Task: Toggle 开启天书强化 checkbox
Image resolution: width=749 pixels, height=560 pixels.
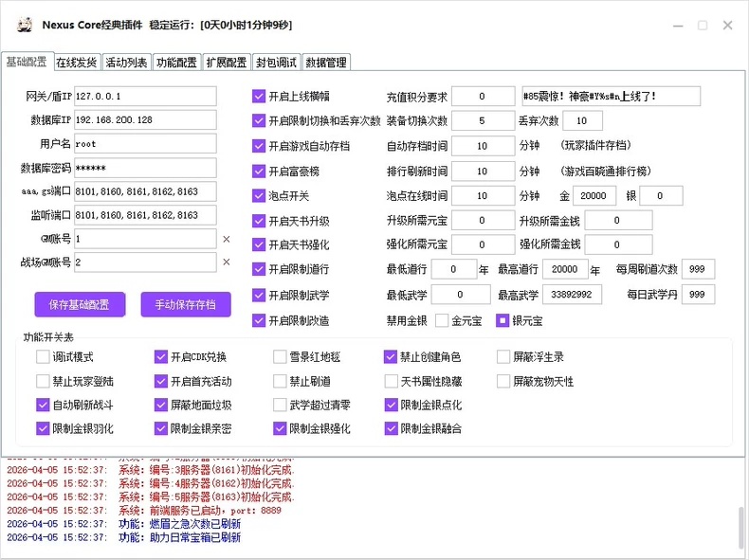Action: (x=259, y=244)
